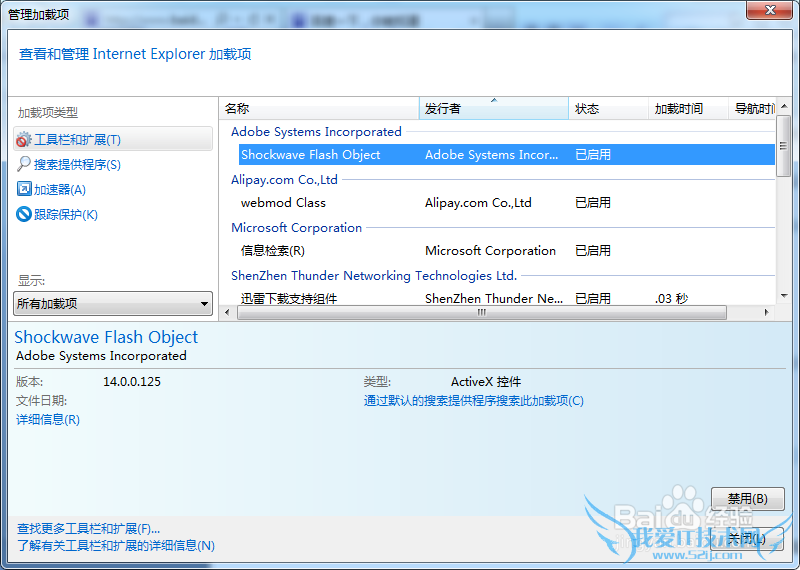Viewport: 800px width, 570px height.
Task: Sort by the 加载时间 column header
Action: [688, 108]
